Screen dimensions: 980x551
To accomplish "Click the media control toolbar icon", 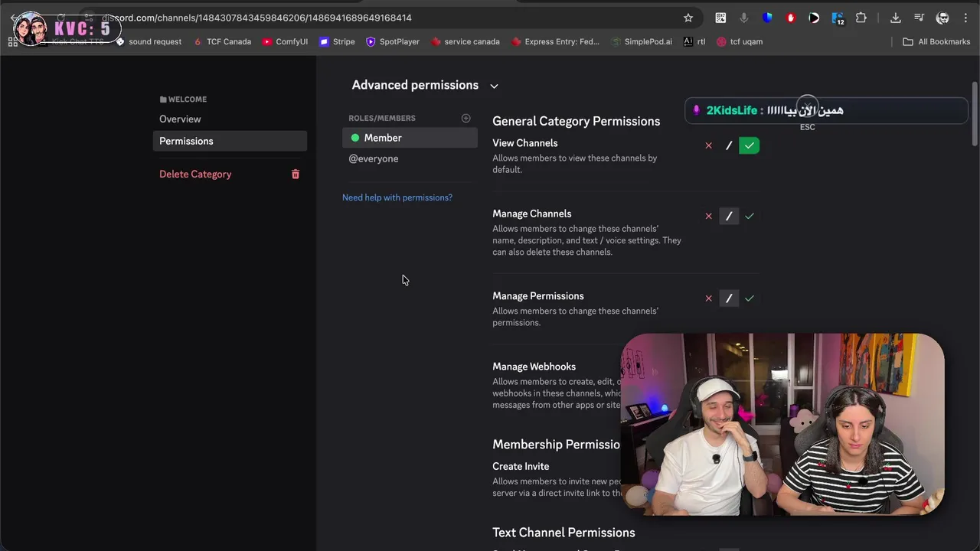I will click(920, 18).
